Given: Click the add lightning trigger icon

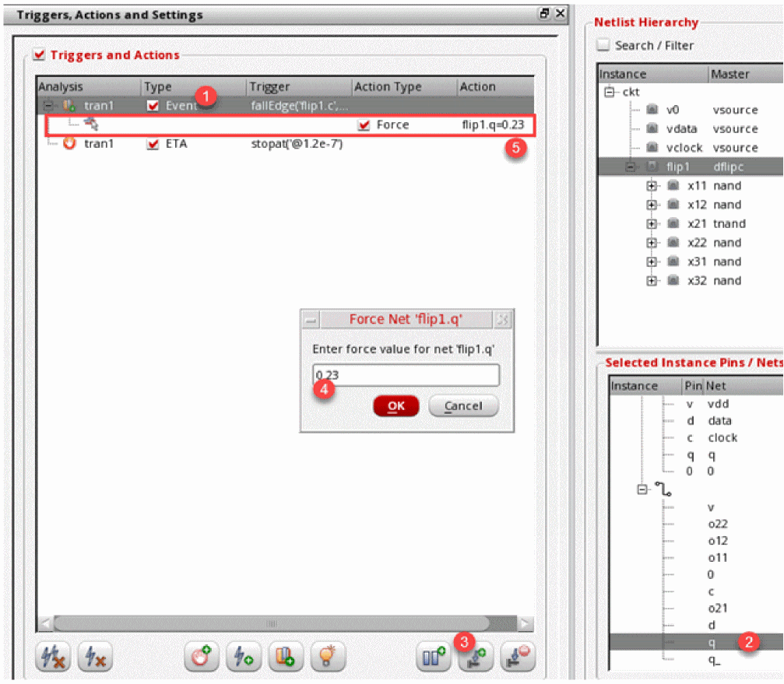Looking at the screenshot, I should click(244, 657).
